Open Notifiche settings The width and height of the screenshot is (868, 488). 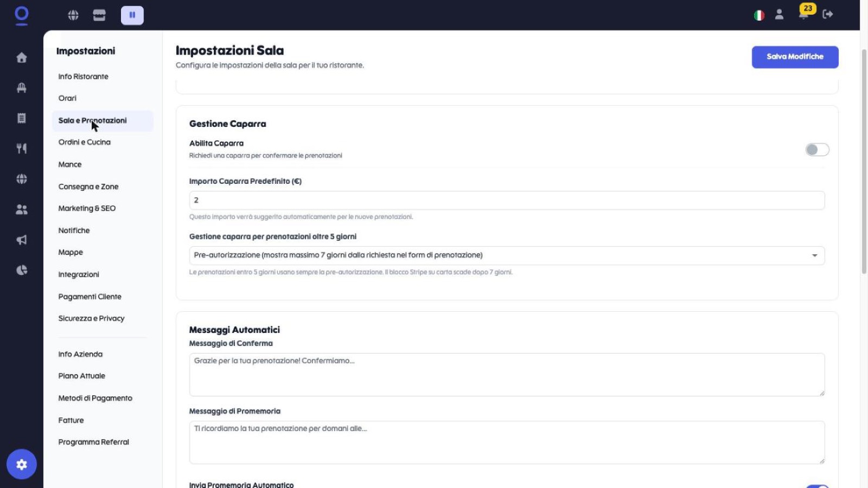pyautogui.click(x=74, y=230)
